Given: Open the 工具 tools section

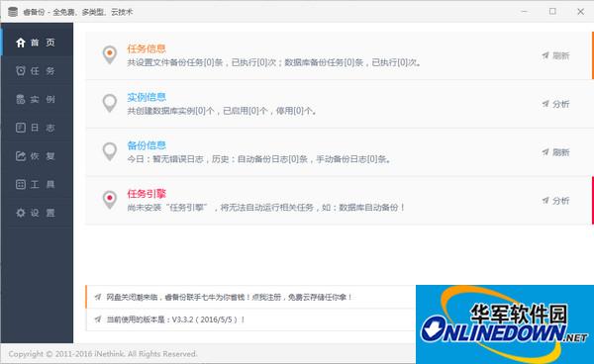Looking at the screenshot, I should click(x=37, y=184).
